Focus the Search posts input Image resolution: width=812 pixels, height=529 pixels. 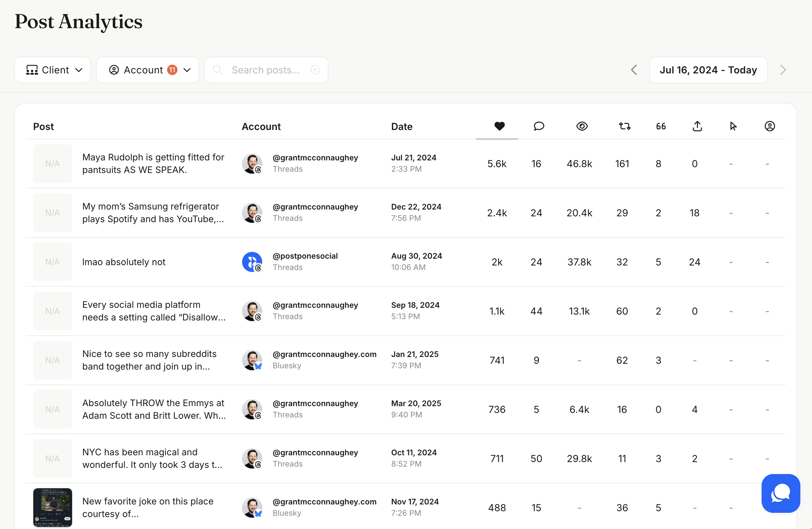[x=266, y=70]
